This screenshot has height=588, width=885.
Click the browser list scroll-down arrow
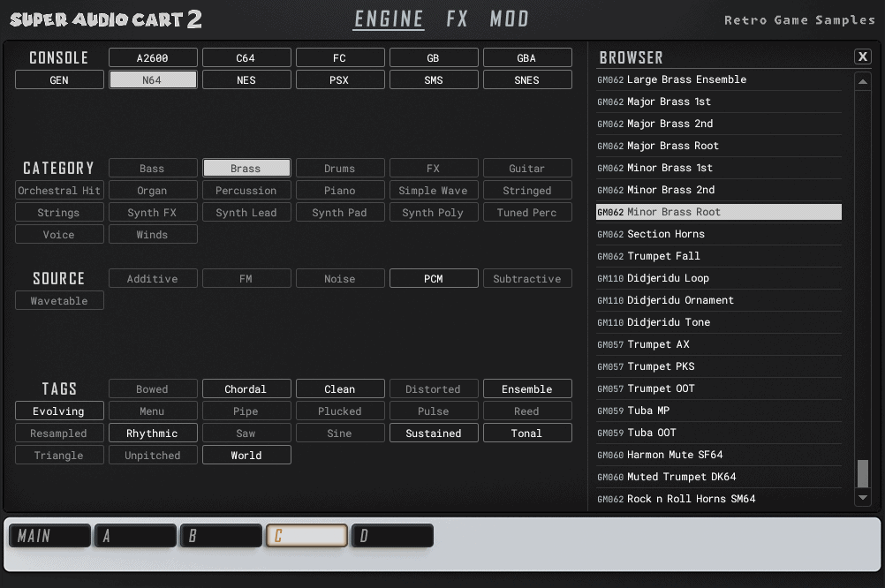point(862,498)
